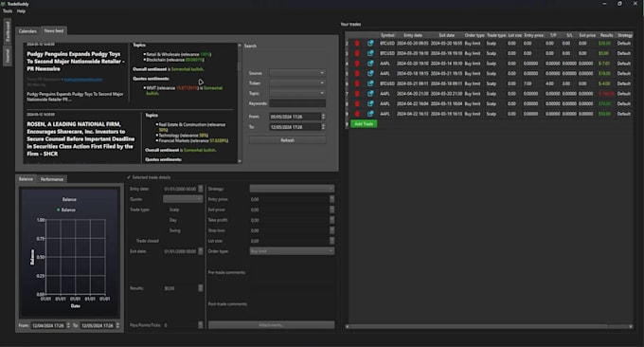
Task: Click the Take profit stepper
Action: (x=331, y=220)
